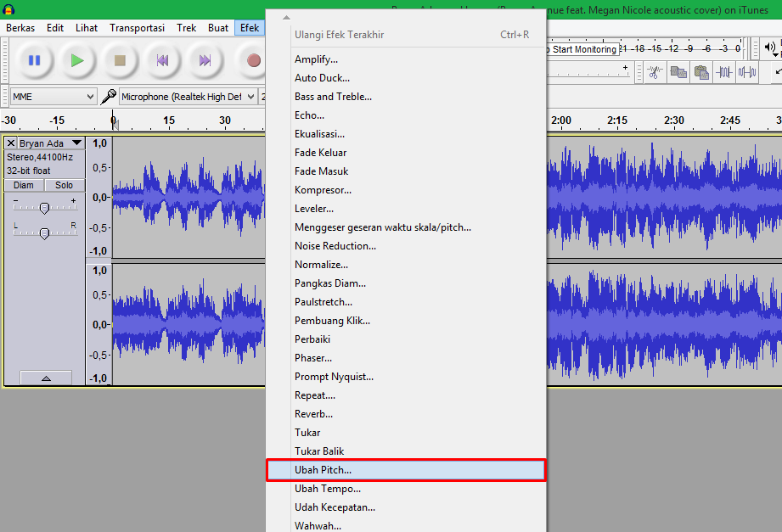782x532 pixels.
Task: Click the Start Monitoring recording meter
Action: (x=583, y=49)
